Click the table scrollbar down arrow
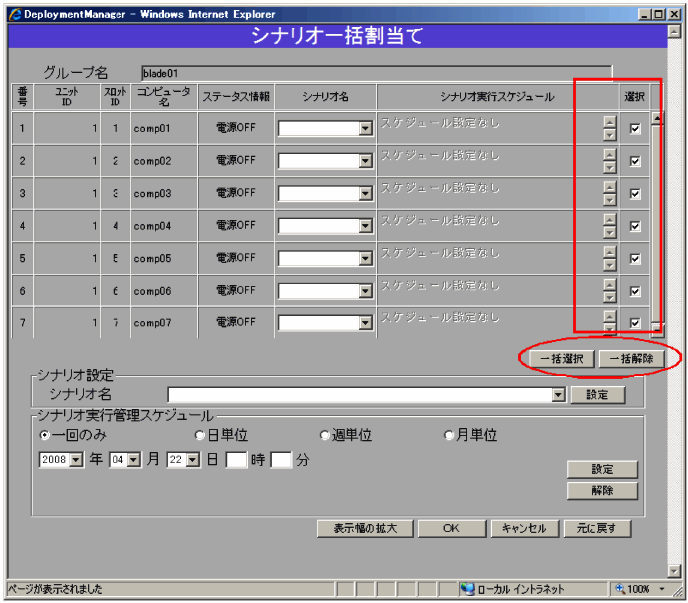688x603 pixels. coord(657,329)
